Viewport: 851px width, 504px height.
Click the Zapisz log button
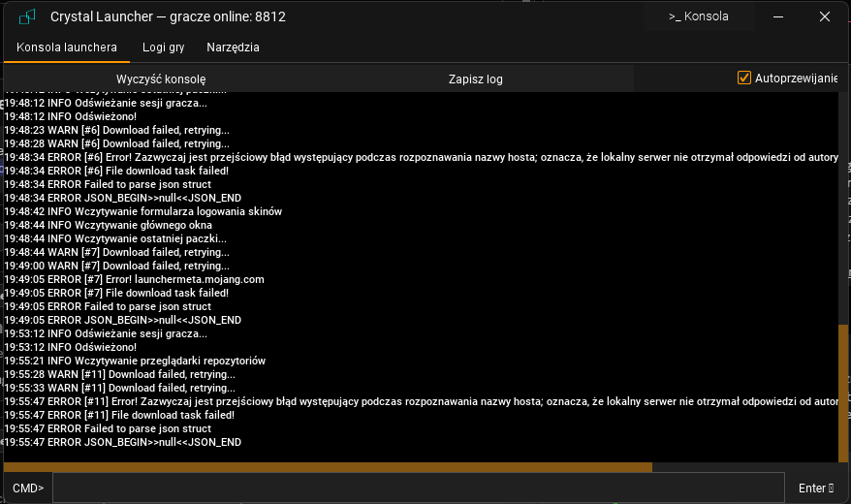pyautogui.click(x=475, y=79)
